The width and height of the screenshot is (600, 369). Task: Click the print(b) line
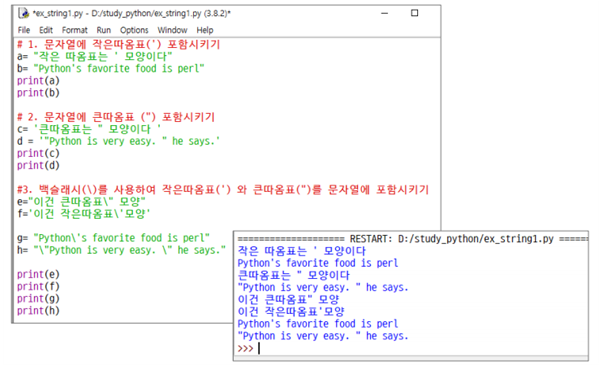click(38, 93)
